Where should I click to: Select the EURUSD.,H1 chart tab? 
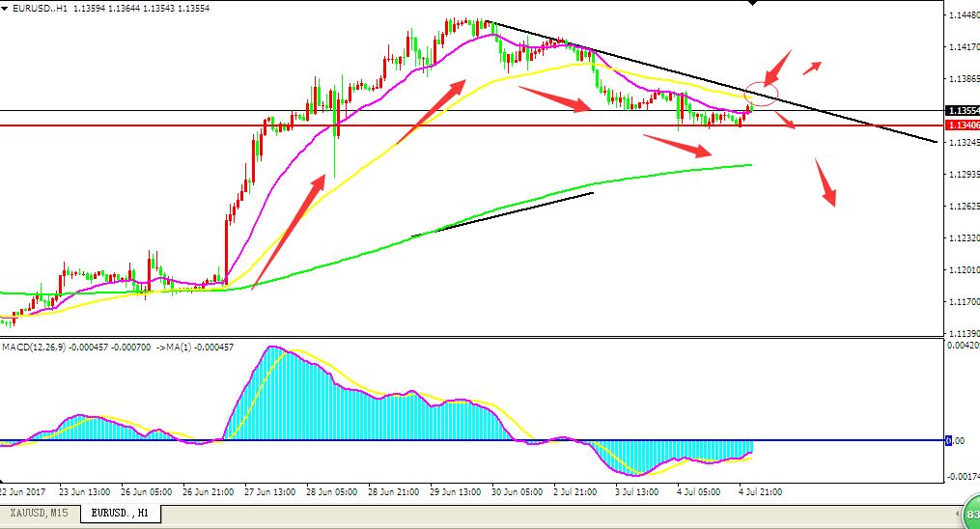click(121, 513)
